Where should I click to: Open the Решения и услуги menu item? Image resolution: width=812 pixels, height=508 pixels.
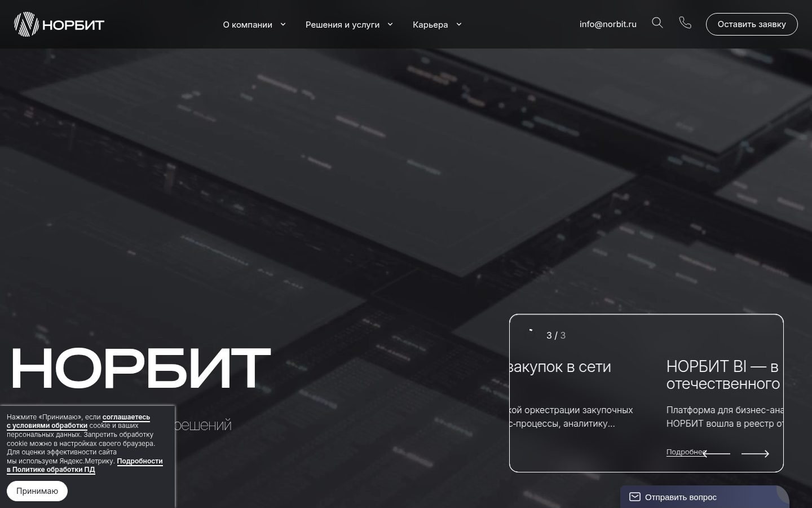coord(342,24)
